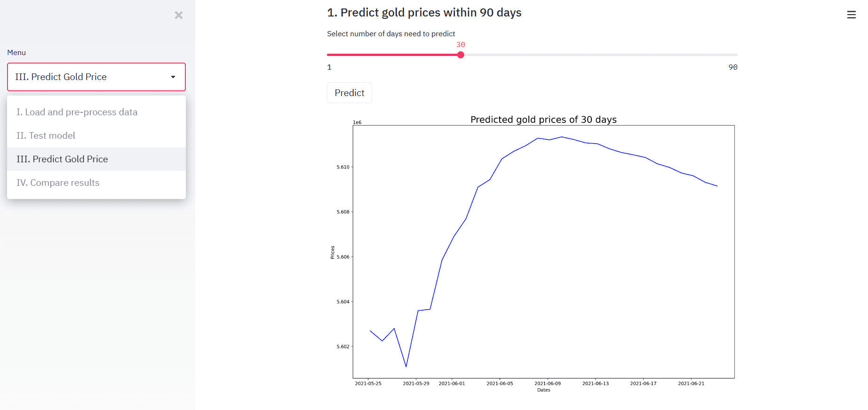Close the sidebar with the X icon
The image size is (868, 410).
click(178, 15)
